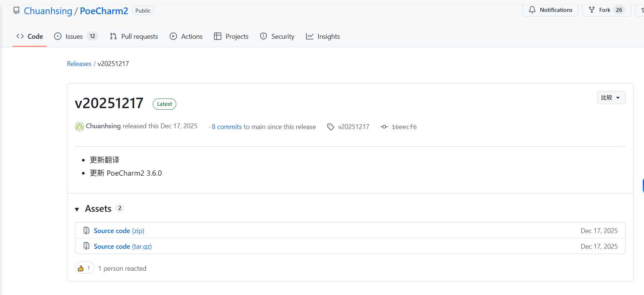The image size is (644, 295).
Task: Collapse the Assets section triangle
Action: (x=77, y=209)
